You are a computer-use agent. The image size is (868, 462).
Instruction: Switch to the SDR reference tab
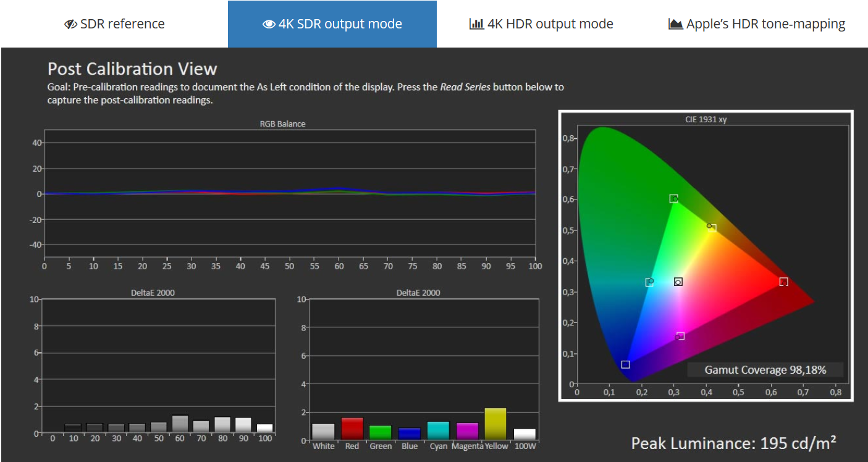point(114,24)
